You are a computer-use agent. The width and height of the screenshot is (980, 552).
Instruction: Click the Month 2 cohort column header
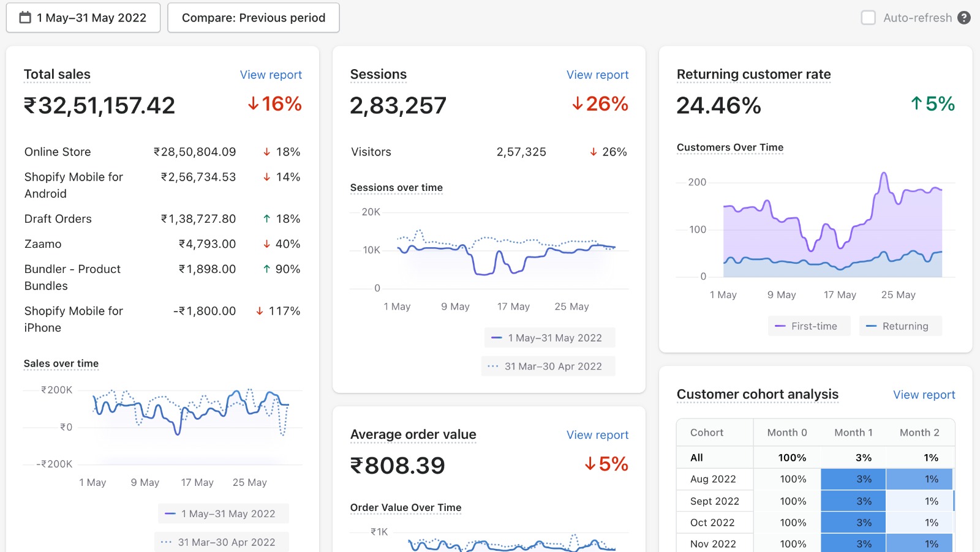click(919, 433)
